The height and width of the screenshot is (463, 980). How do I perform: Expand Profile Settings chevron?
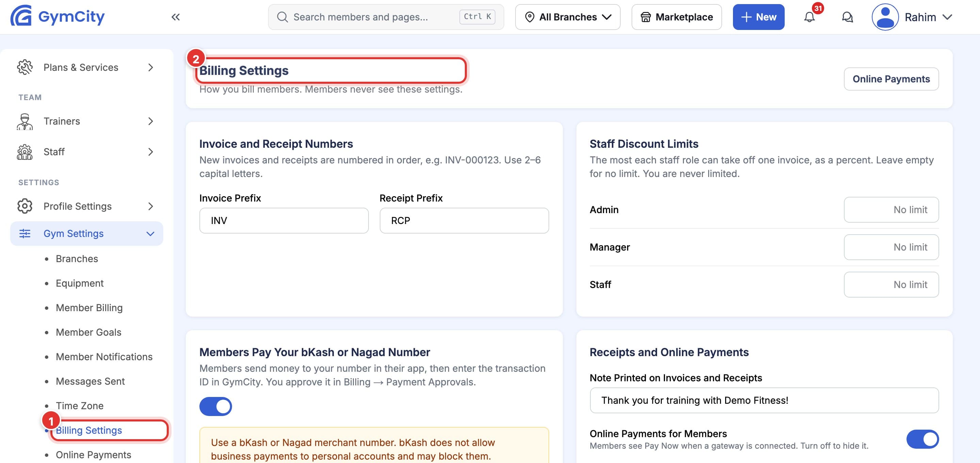pyautogui.click(x=151, y=206)
